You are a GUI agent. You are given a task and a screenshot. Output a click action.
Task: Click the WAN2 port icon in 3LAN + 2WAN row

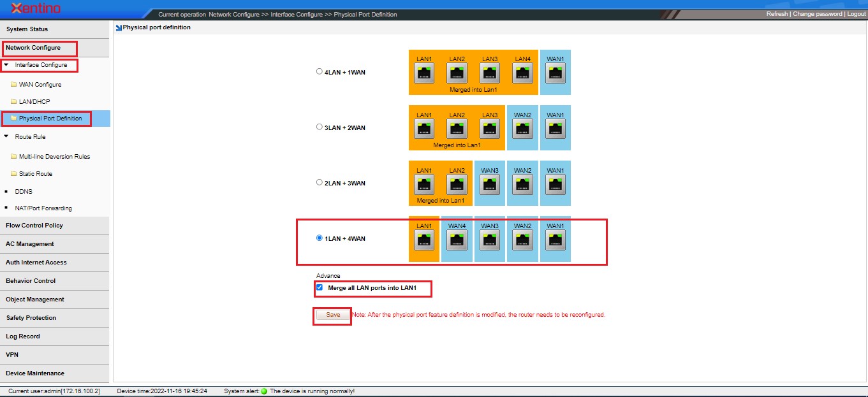pyautogui.click(x=522, y=129)
